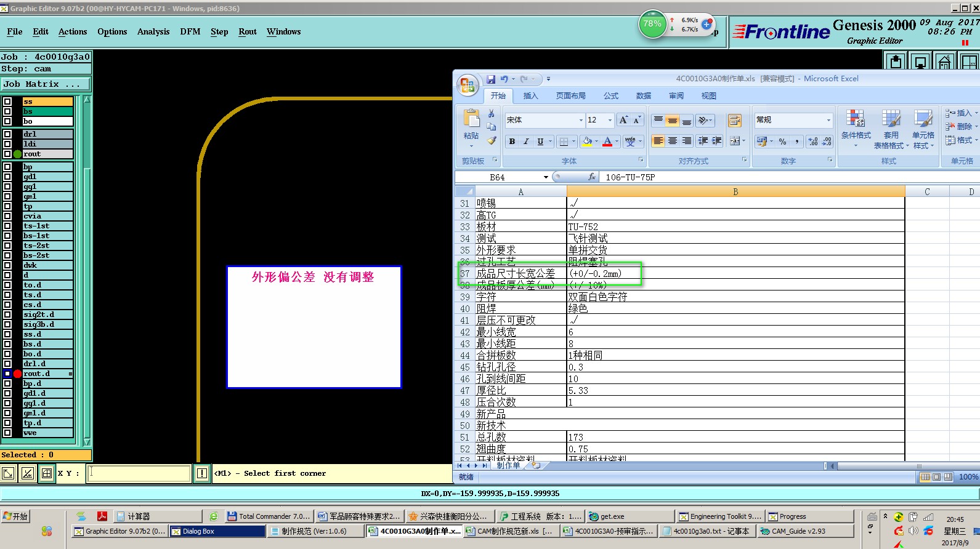Click the Excel Office button
Screen dimensions: 980x549
click(468, 85)
